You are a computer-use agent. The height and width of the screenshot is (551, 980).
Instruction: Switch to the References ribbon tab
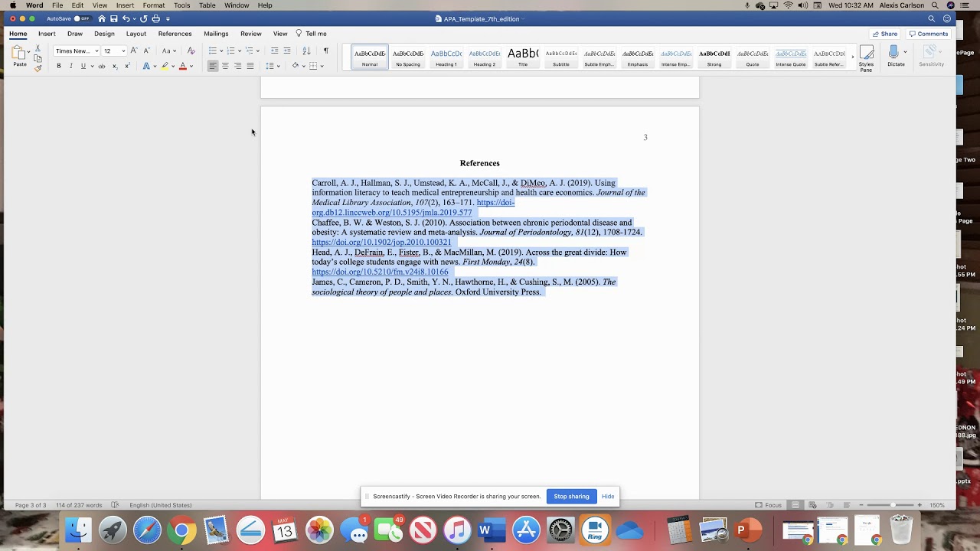pos(175,34)
